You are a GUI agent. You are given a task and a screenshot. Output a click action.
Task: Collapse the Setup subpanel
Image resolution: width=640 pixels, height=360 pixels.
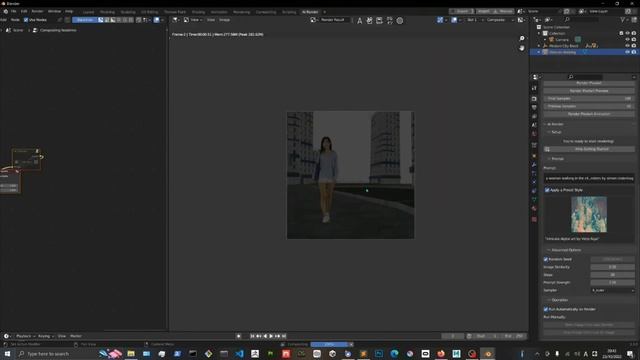tap(556, 132)
